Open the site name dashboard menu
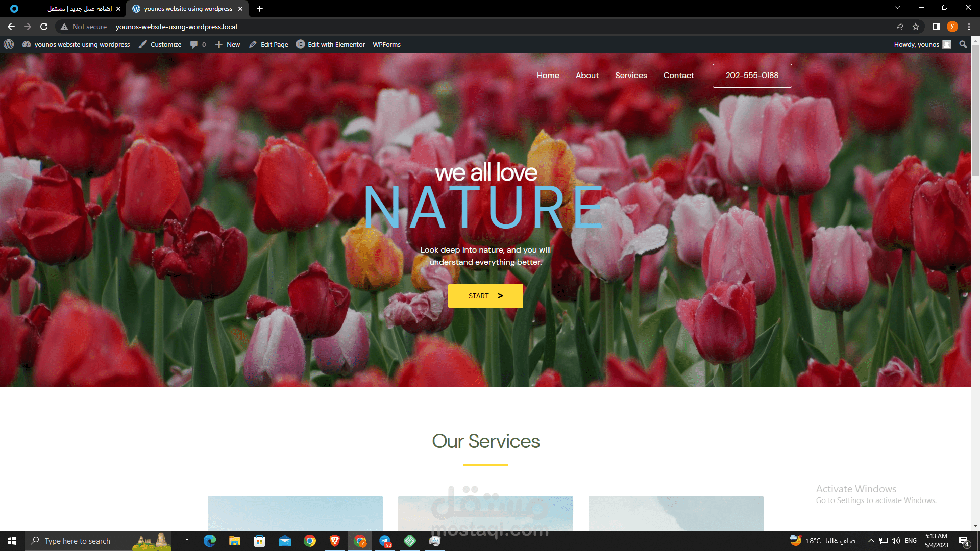This screenshot has width=980, height=551. coord(76,44)
